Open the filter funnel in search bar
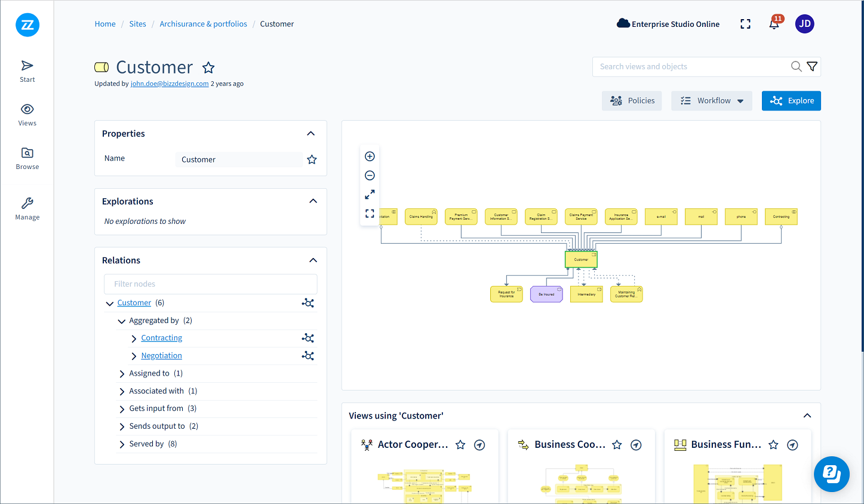 [812, 66]
